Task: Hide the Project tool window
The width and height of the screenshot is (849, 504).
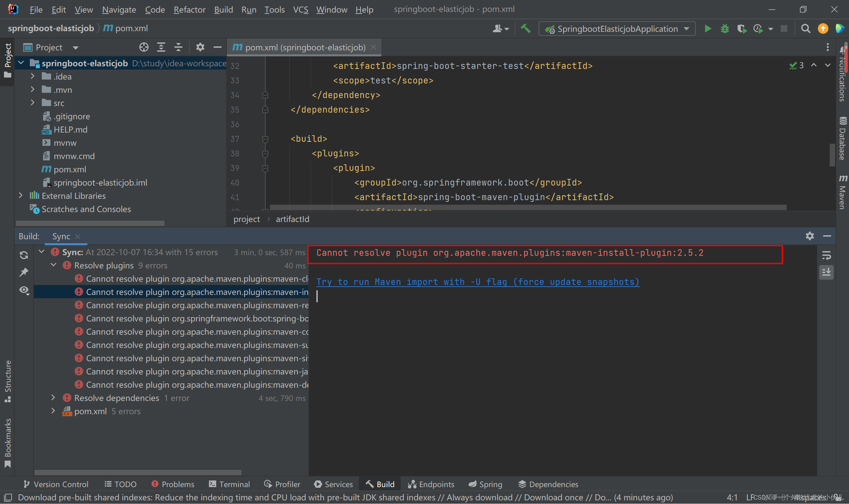Action: pyautogui.click(x=218, y=47)
